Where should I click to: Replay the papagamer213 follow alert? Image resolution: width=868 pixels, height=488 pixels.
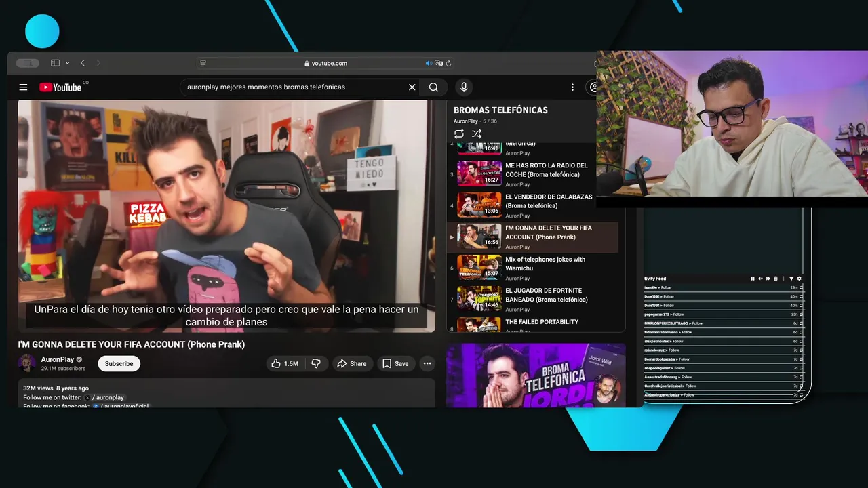click(802, 314)
